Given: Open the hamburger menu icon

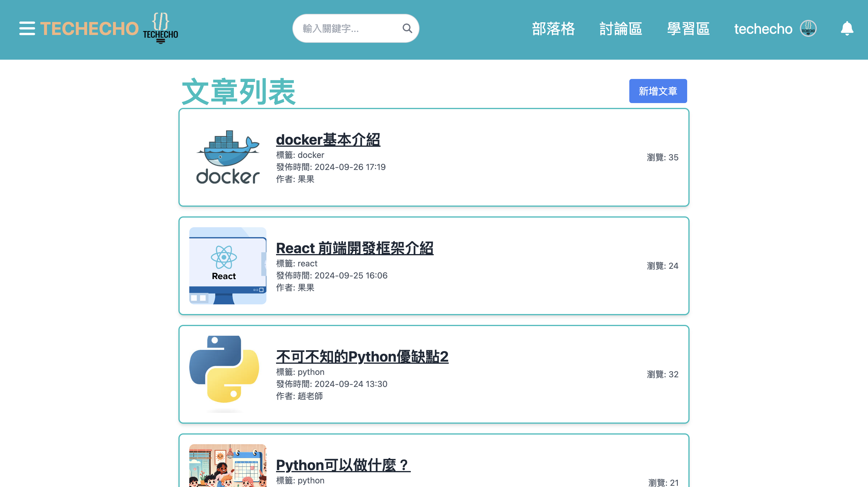Looking at the screenshot, I should [x=27, y=28].
